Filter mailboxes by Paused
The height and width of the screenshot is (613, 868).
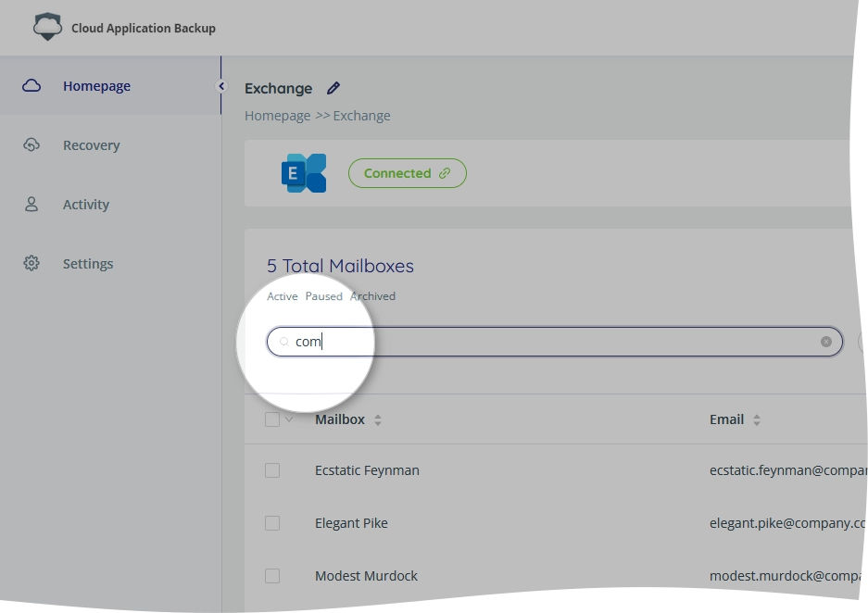324,296
